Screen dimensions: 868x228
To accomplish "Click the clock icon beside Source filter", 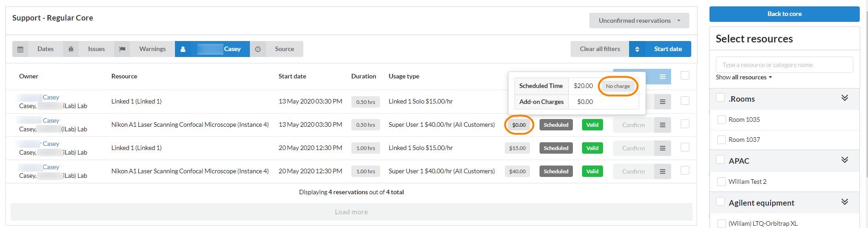I will tap(258, 49).
